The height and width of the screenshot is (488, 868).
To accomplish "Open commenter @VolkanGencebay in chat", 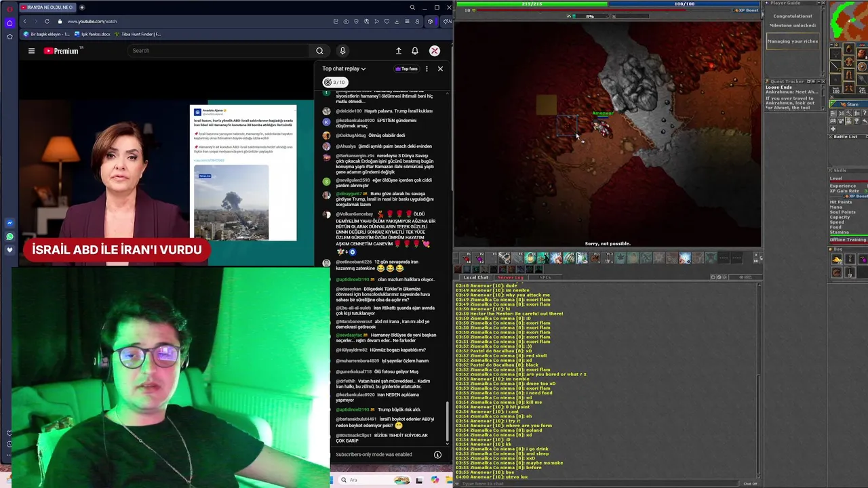I will pyautogui.click(x=354, y=214).
